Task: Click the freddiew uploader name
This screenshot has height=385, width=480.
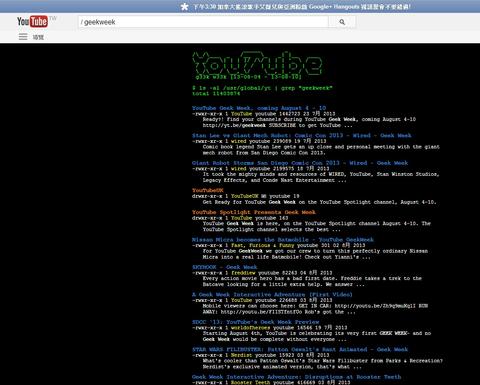Action: tap(243, 273)
